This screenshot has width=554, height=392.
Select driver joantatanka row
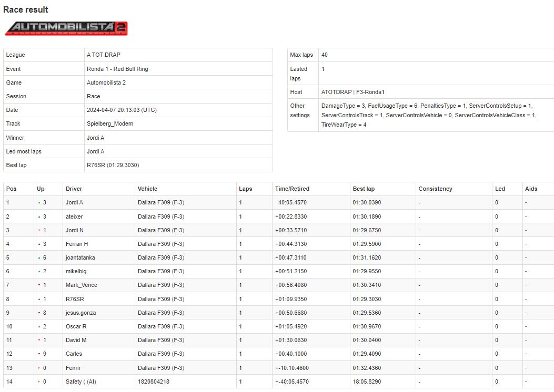[278, 257]
